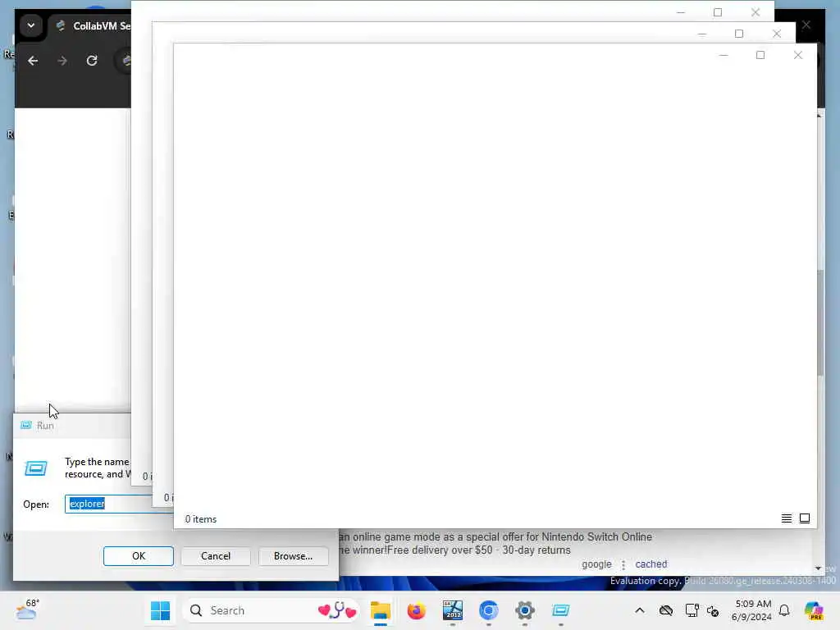The image size is (840, 630).
Task: Launch Copilot preview from the taskbar
Action: pyautogui.click(x=814, y=610)
